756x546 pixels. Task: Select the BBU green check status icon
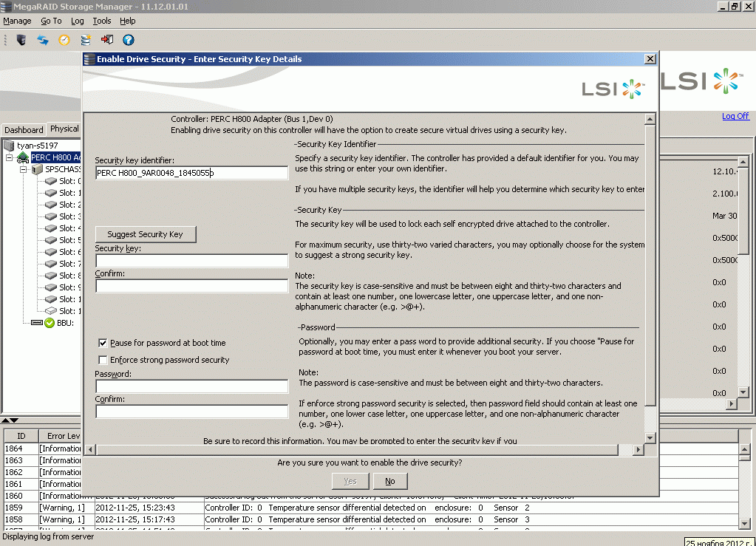pyautogui.click(x=50, y=323)
